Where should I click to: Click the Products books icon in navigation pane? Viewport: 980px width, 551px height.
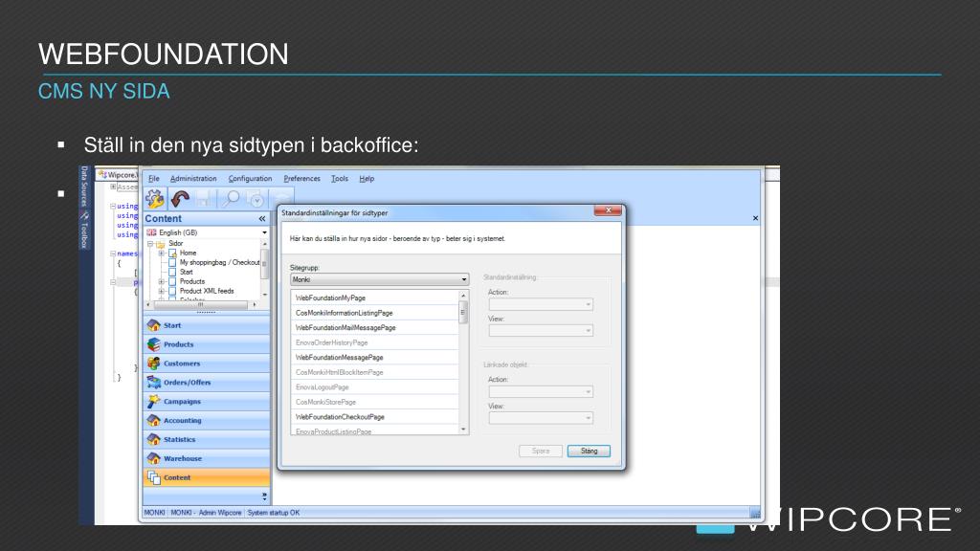154,344
